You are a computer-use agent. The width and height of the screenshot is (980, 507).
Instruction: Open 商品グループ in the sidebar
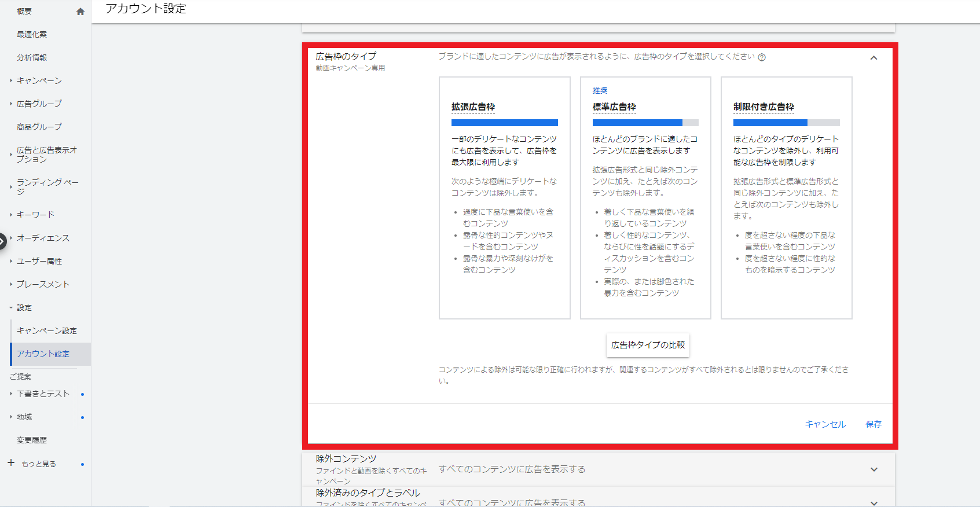pyautogui.click(x=39, y=127)
